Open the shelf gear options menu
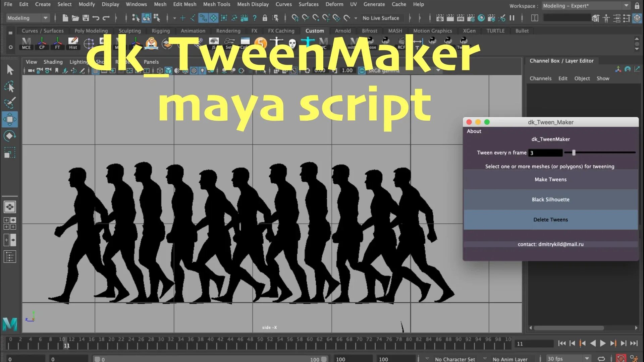This screenshot has width=644, height=362. 10,47
